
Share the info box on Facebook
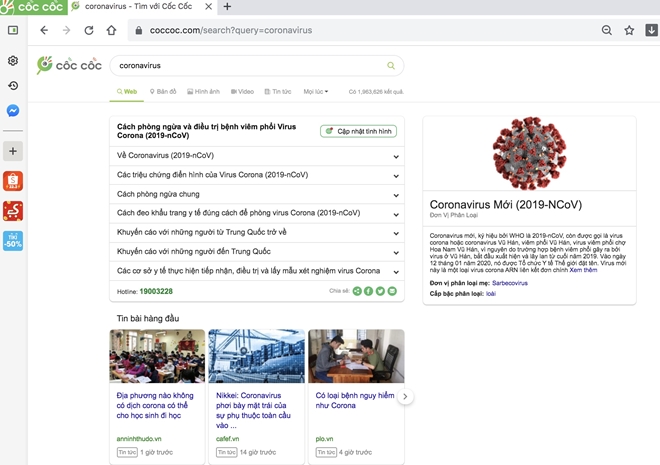pyautogui.click(x=368, y=291)
